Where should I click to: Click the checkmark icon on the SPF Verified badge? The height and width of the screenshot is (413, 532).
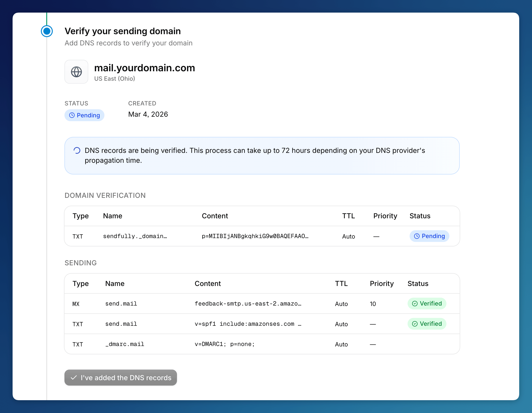coord(415,324)
